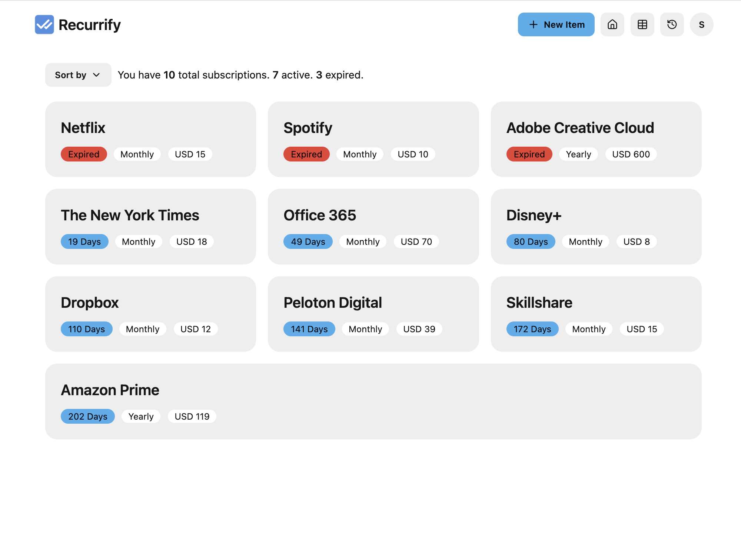This screenshot has width=741, height=560.
Task: Open the history clock icon
Action: (x=672, y=24)
